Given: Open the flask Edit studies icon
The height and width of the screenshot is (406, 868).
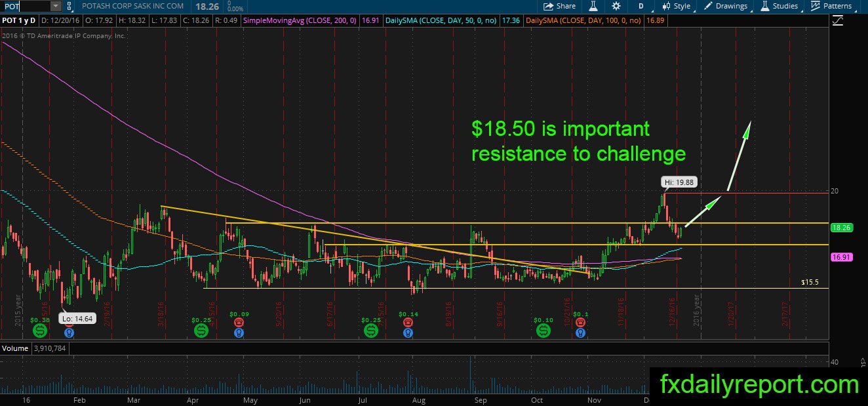Looking at the screenshot, I should 593,6.
